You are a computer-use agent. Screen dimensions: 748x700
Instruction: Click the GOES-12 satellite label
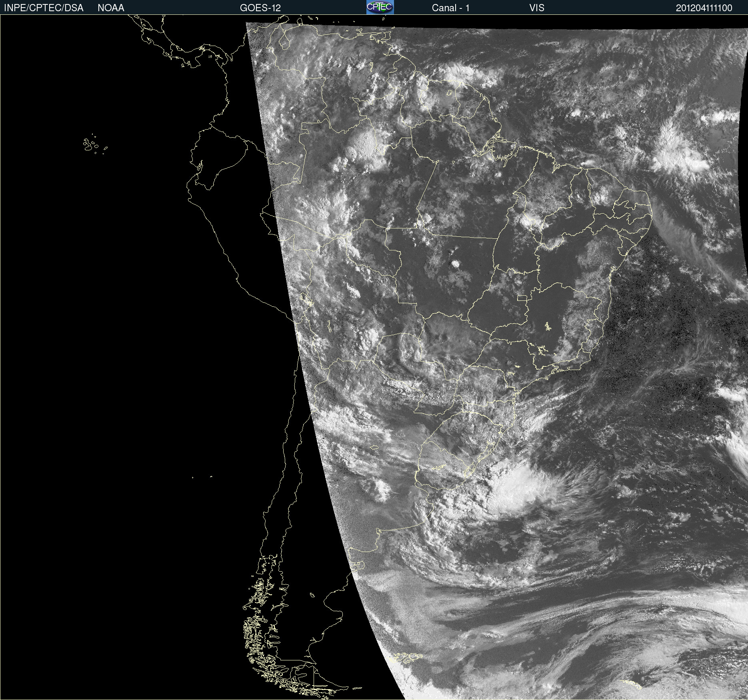coord(260,8)
